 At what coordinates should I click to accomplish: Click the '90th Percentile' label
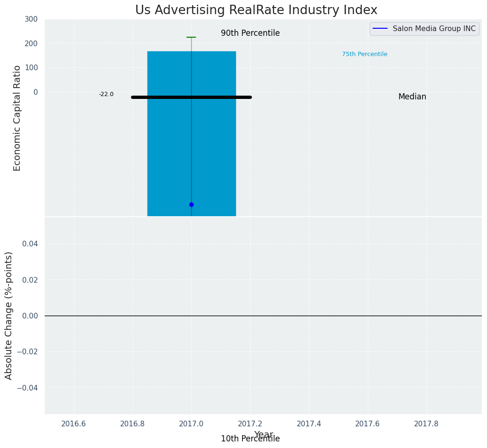point(251,33)
